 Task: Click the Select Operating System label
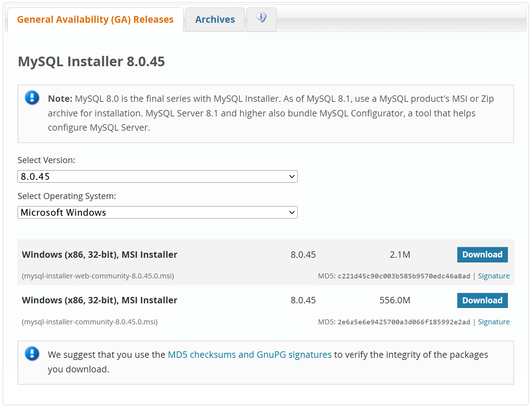[67, 196]
